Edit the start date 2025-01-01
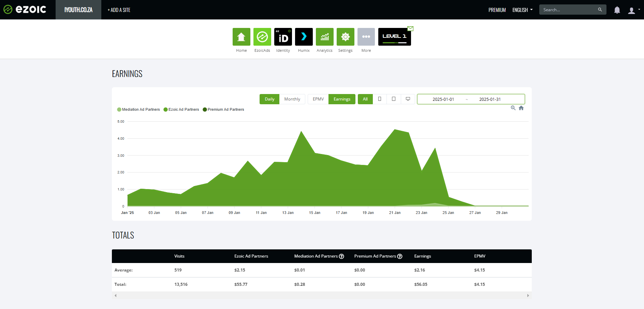 click(443, 99)
